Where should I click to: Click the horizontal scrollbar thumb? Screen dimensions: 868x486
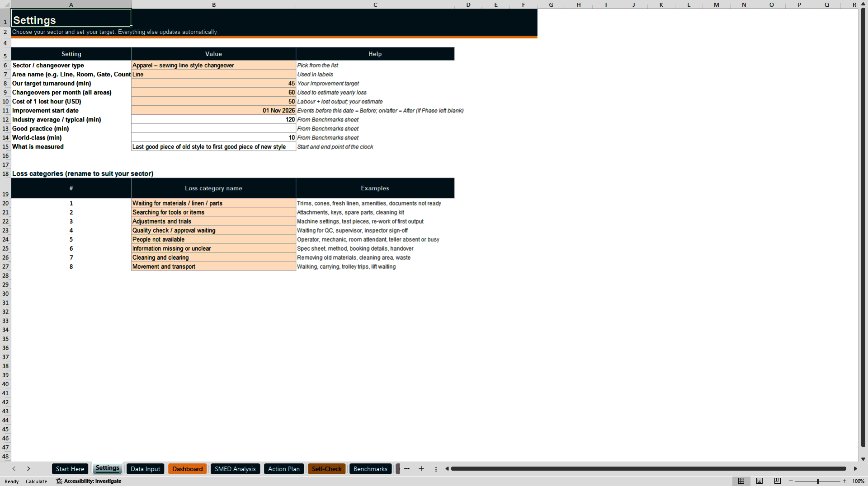point(648,469)
